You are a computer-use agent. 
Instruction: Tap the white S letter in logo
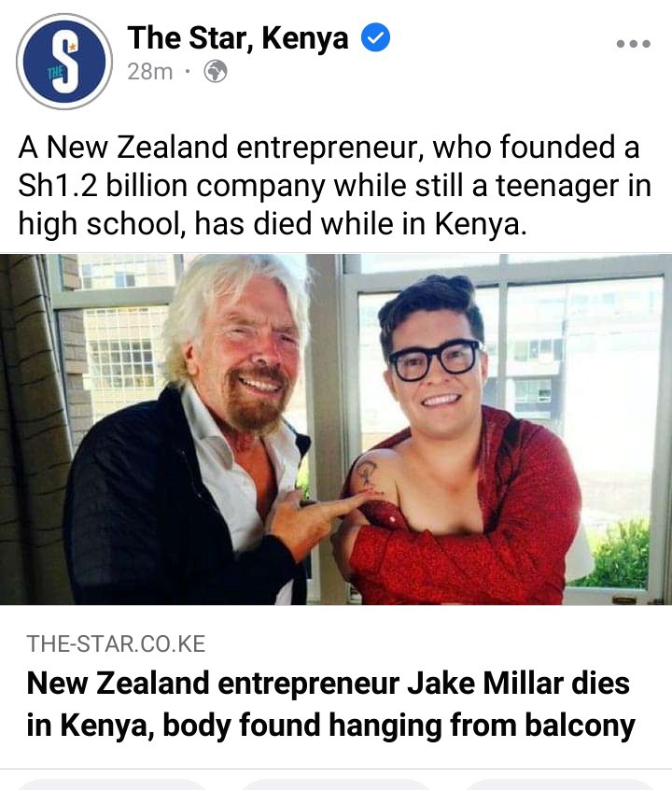[x=66, y=62]
